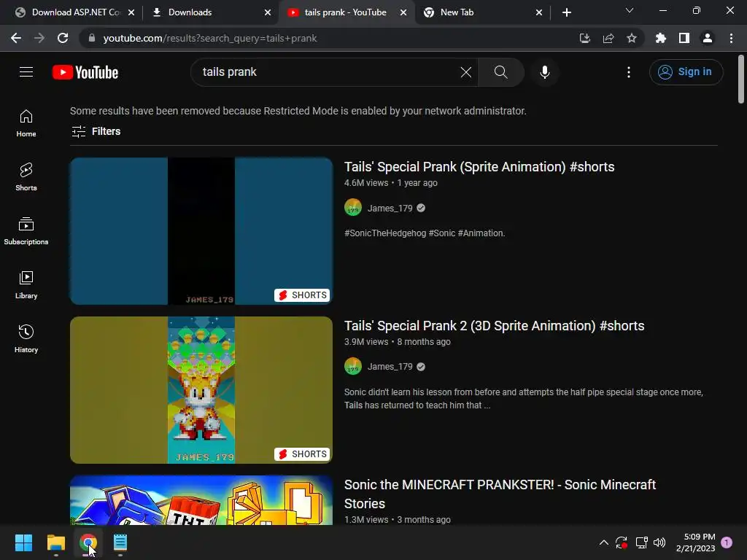The width and height of the screenshot is (747, 560).
Task: Open Tails' Special Prank 2 title
Action: [x=494, y=326]
